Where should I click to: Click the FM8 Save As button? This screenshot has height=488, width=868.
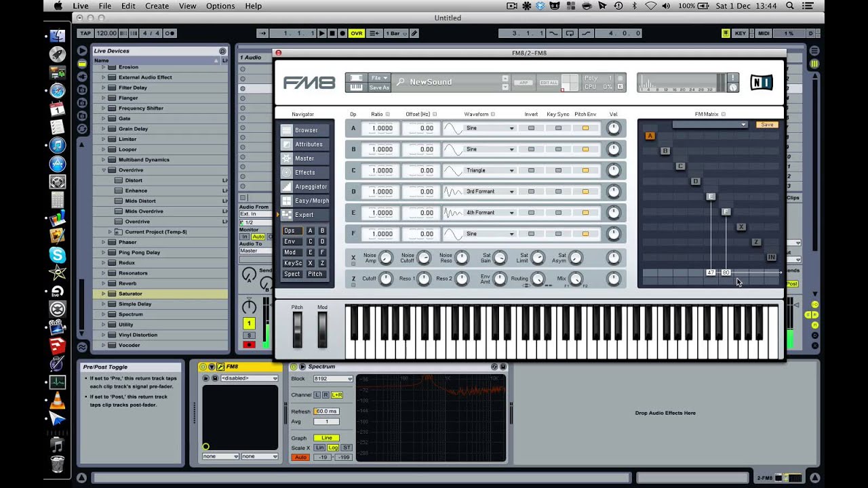(x=378, y=87)
